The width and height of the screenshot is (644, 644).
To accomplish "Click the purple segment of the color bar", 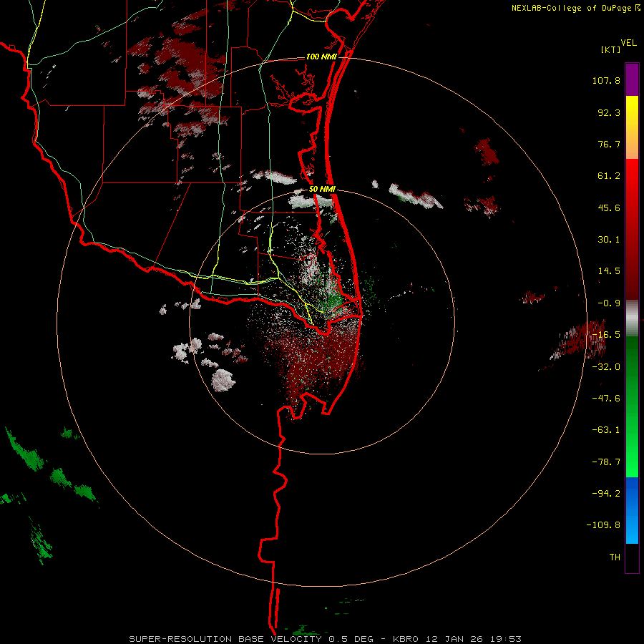I will (x=632, y=79).
